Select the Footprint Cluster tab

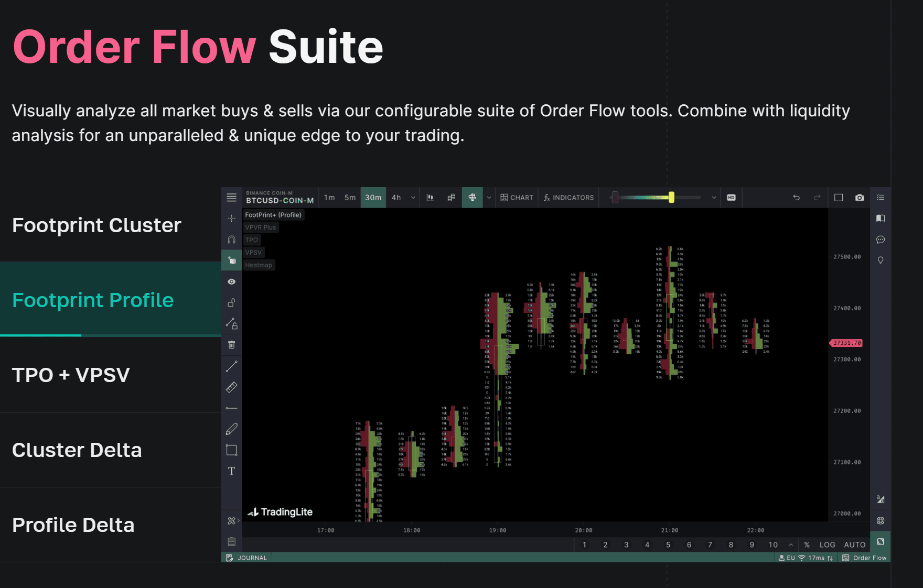point(110,225)
